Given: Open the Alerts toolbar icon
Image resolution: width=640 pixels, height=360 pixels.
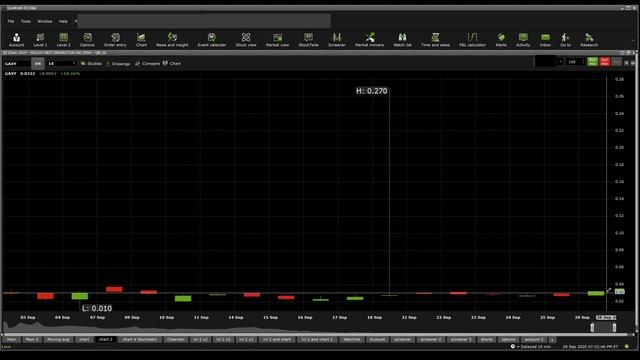Looking at the screenshot, I should [x=501, y=40].
